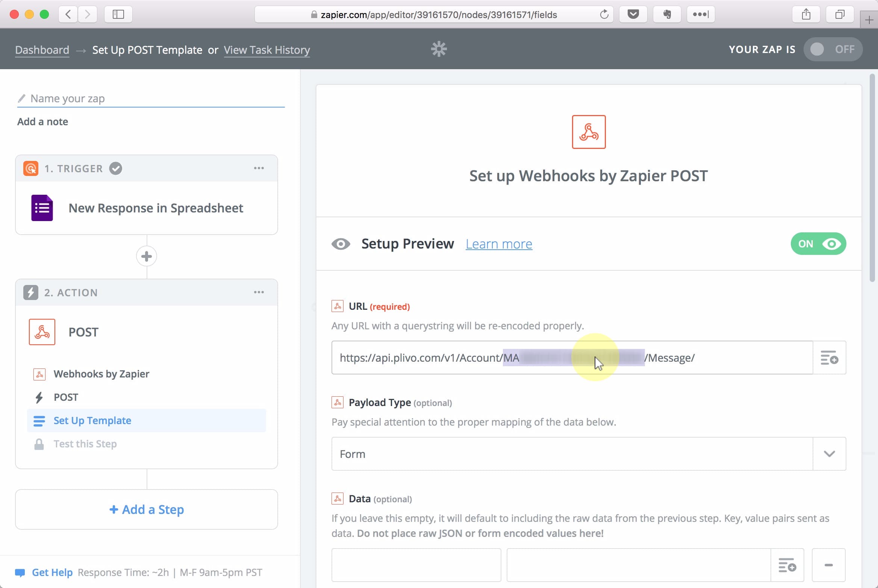Image resolution: width=878 pixels, height=588 pixels.
Task: Click the Google Forms purple icon
Action: [x=42, y=208]
